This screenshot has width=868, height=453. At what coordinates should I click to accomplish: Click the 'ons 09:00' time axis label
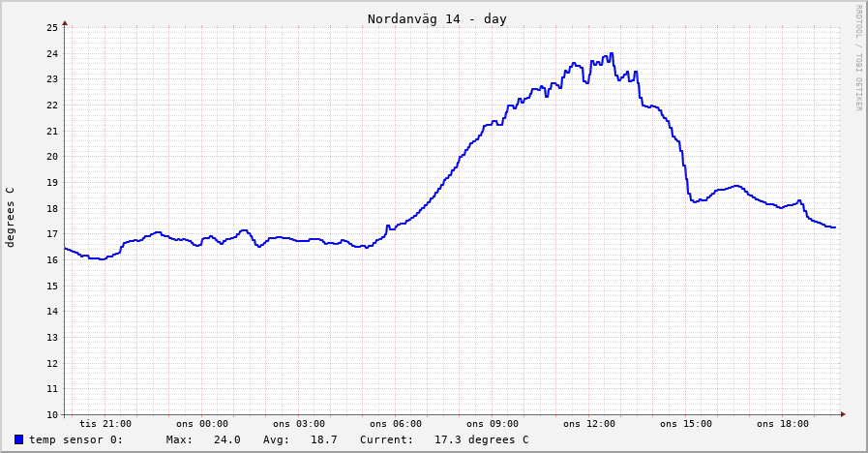[x=493, y=424]
